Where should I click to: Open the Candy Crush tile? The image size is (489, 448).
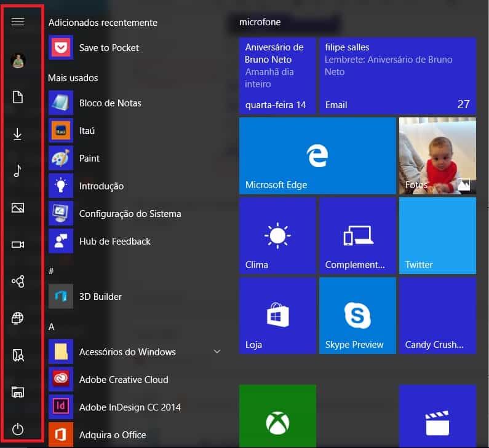(x=437, y=316)
